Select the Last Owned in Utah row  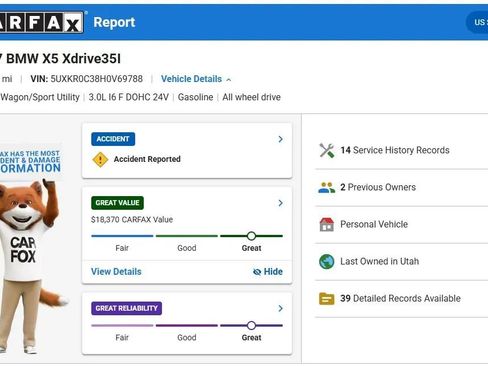point(401,262)
